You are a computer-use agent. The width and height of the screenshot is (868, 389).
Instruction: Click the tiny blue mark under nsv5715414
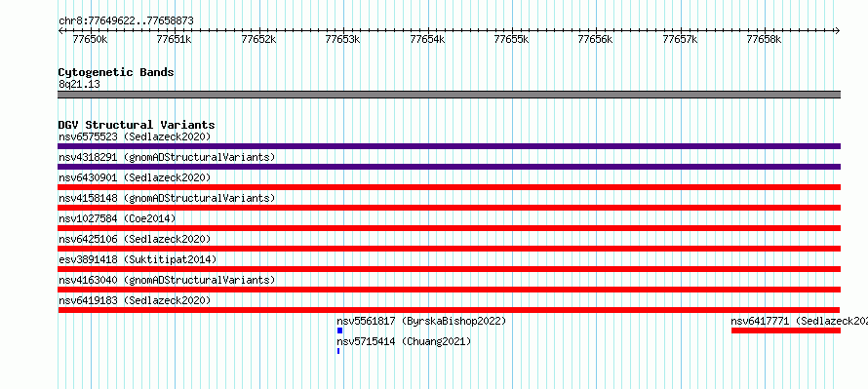click(x=338, y=351)
